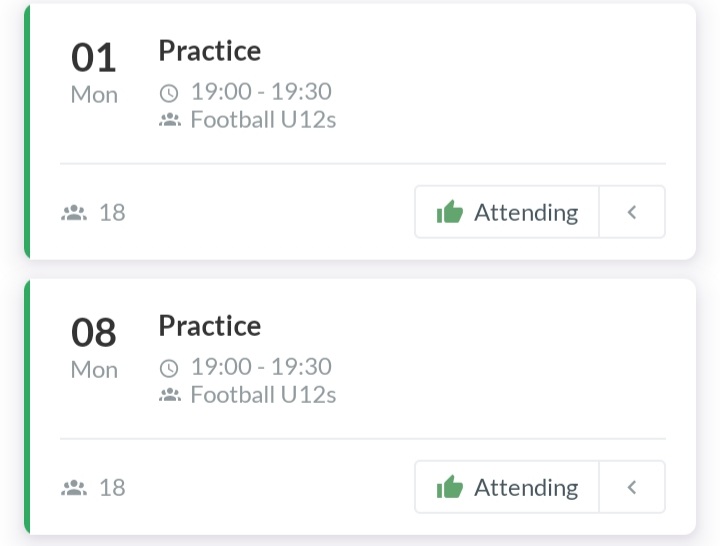Click the attendees icon next to 18 on 08 Mon card
Image resolution: width=720 pixels, height=546 pixels.
click(74, 488)
